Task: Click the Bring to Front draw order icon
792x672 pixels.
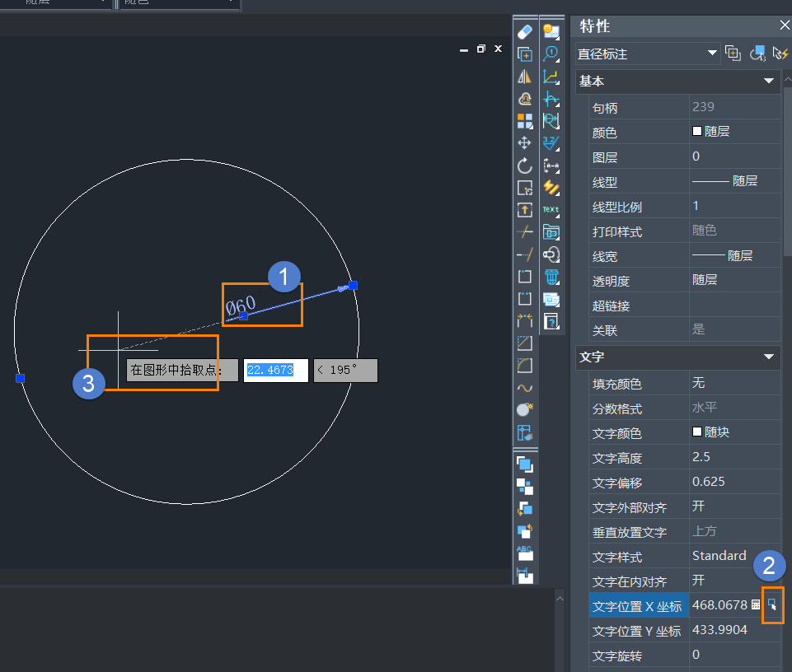Action: (x=525, y=464)
